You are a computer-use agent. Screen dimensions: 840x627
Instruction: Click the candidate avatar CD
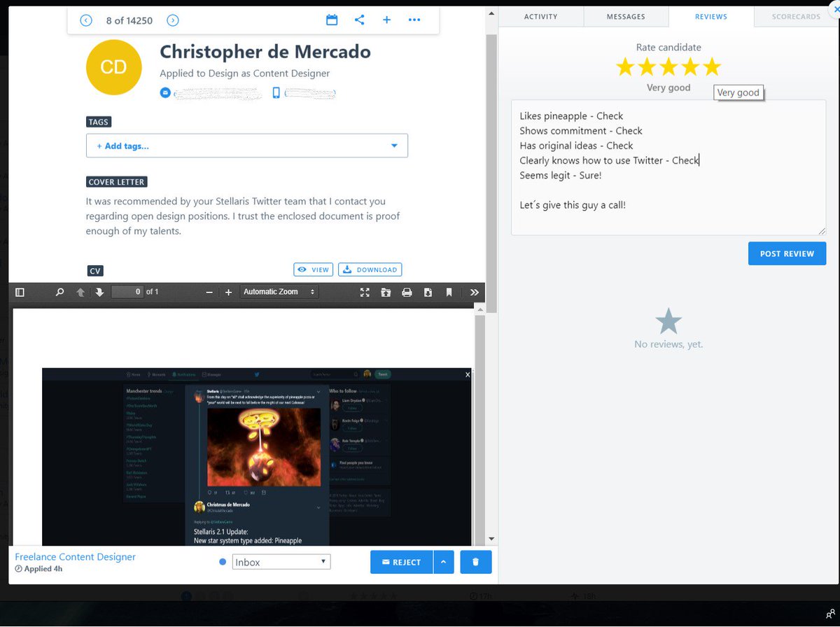(x=113, y=67)
